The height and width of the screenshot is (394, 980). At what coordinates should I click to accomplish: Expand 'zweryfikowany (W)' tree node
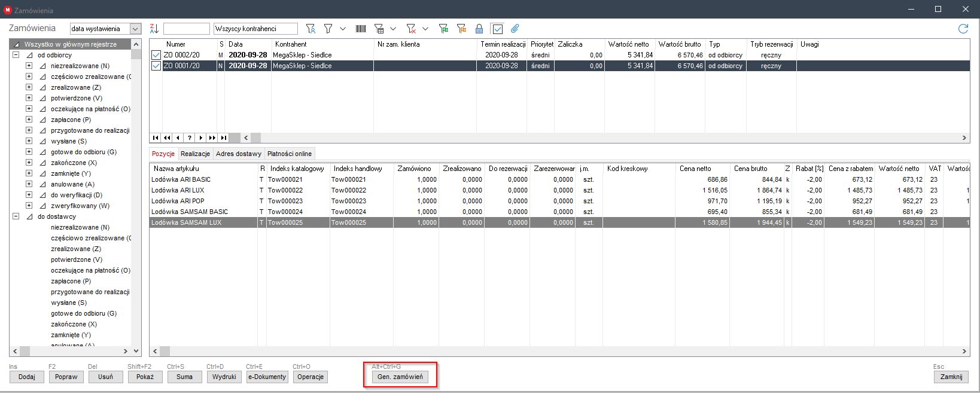coord(29,206)
